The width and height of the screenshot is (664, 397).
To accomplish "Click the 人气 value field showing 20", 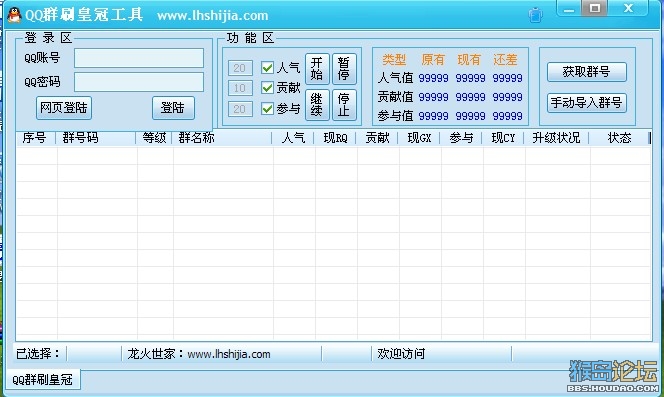I will coord(240,68).
